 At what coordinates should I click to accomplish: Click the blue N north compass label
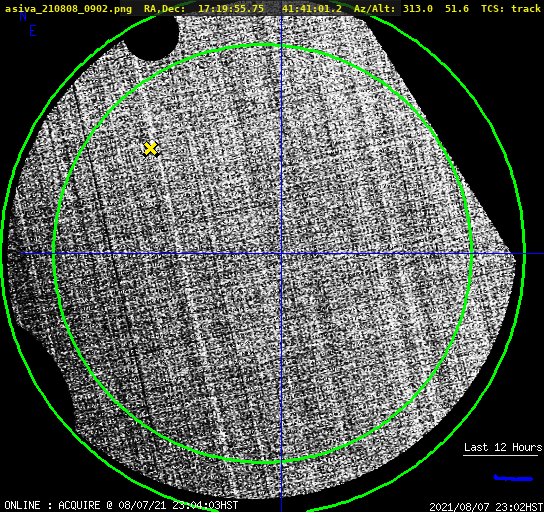(23, 16)
